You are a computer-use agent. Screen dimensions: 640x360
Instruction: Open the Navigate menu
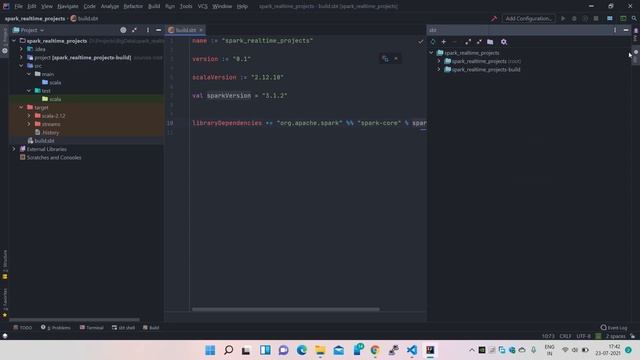click(68, 6)
